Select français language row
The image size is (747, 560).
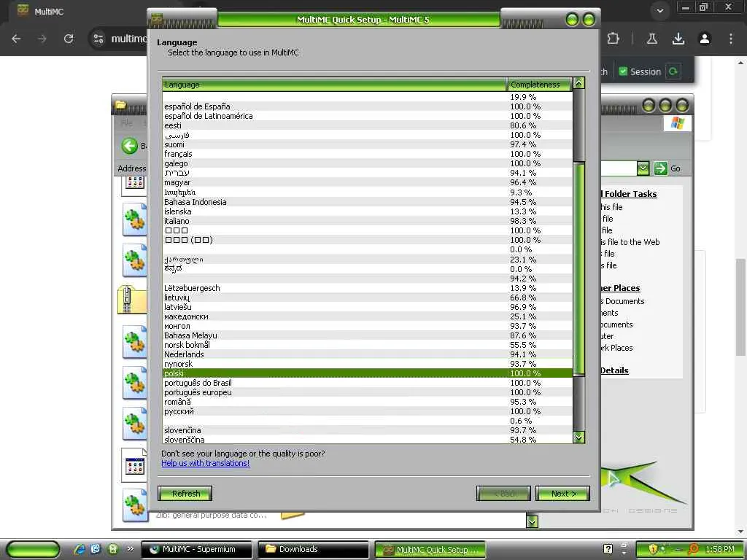point(368,154)
